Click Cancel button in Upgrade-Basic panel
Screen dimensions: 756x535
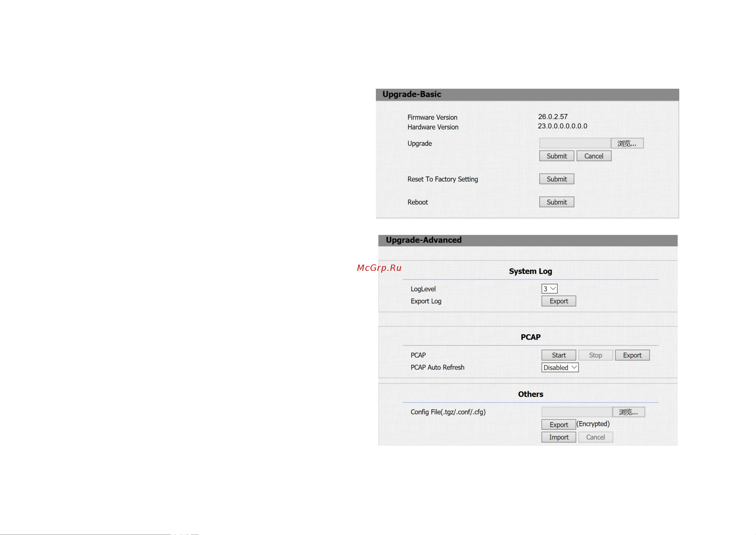pyautogui.click(x=594, y=156)
